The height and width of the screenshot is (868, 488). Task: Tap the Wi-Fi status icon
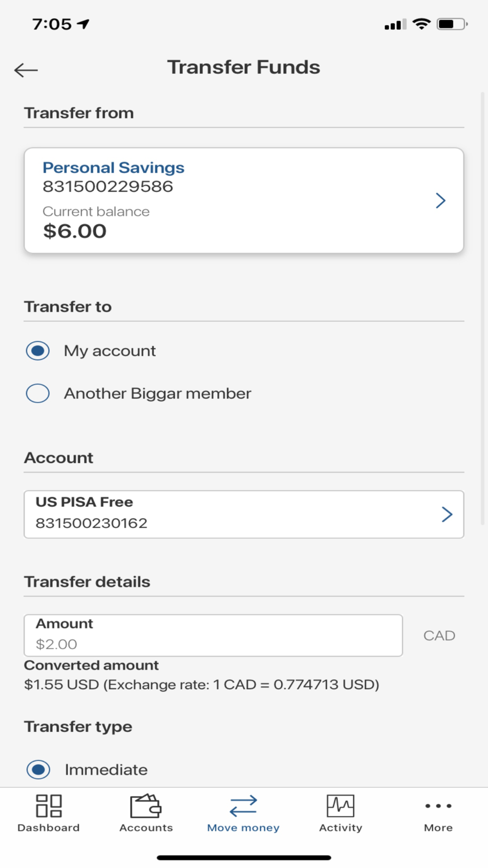coord(421,24)
